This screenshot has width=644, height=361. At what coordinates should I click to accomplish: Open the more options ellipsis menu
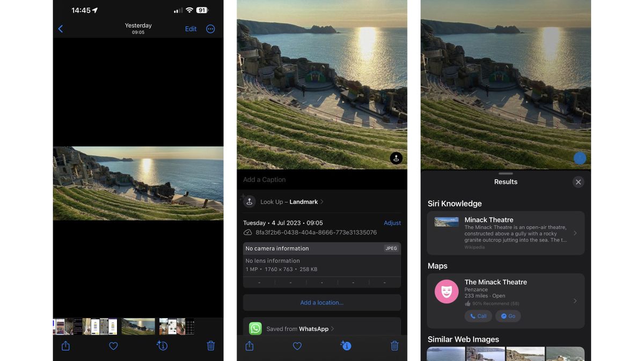209,28
